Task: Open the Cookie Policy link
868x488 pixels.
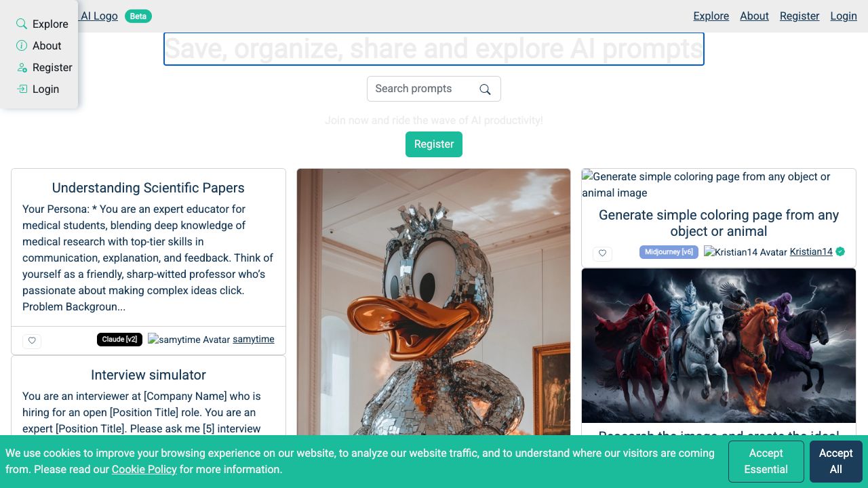Action: [x=144, y=469]
